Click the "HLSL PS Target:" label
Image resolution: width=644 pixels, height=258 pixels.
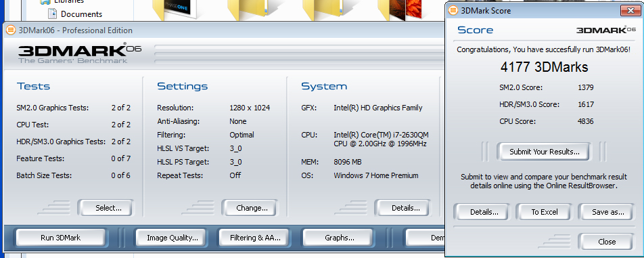pos(183,162)
